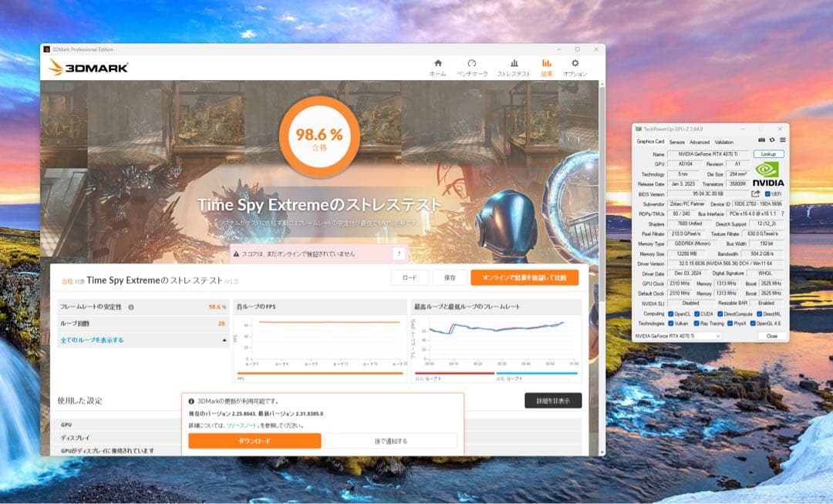Screen dimensions: 833x504
Task: Click the Lookup button in GPU-Z
Action: (x=768, y=154)
